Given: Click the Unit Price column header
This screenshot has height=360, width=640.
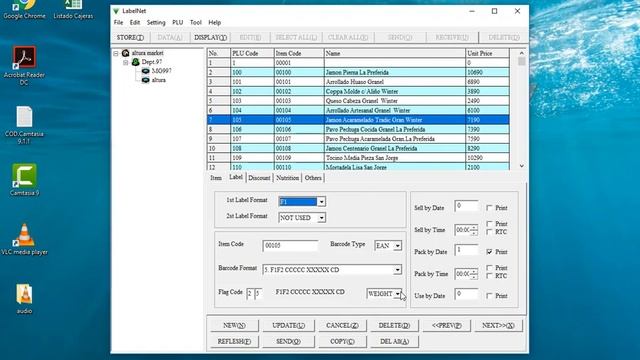Looking at the screenshot, I should [487, 53].
